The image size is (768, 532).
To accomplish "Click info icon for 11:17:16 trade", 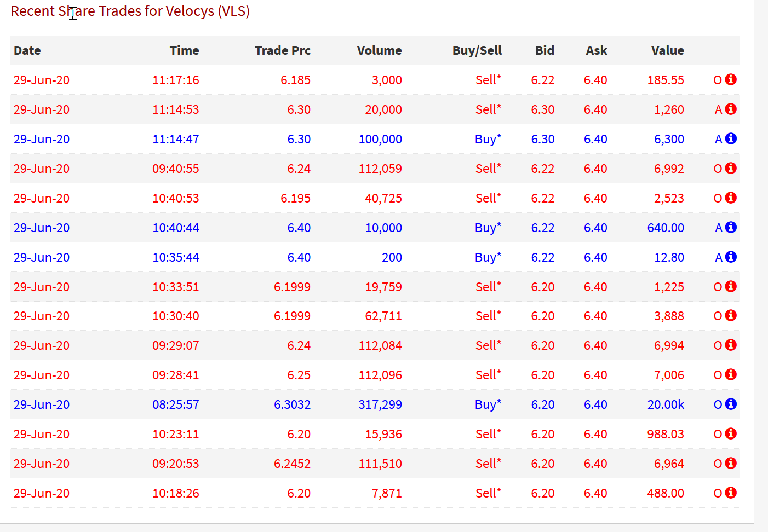I will pos(731,79).
